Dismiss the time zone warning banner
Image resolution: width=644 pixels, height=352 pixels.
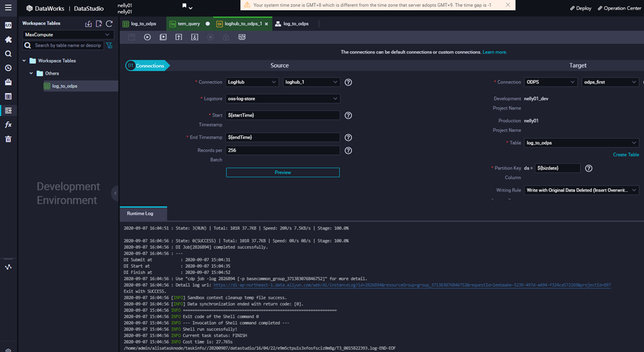508,5
